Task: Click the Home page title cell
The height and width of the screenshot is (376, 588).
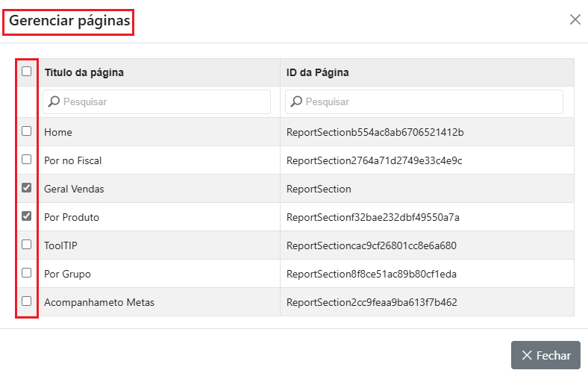Action: click(58, 132)
